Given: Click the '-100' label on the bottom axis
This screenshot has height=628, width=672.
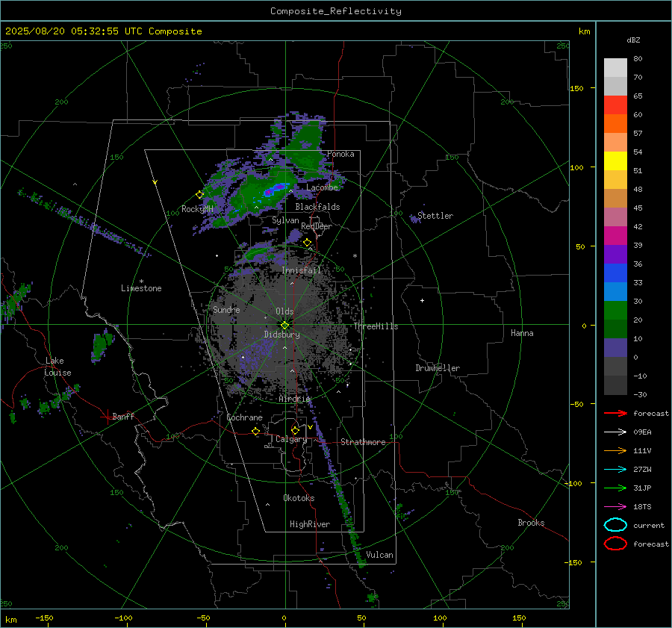Looking at the screenshot, I should point(123,618).
